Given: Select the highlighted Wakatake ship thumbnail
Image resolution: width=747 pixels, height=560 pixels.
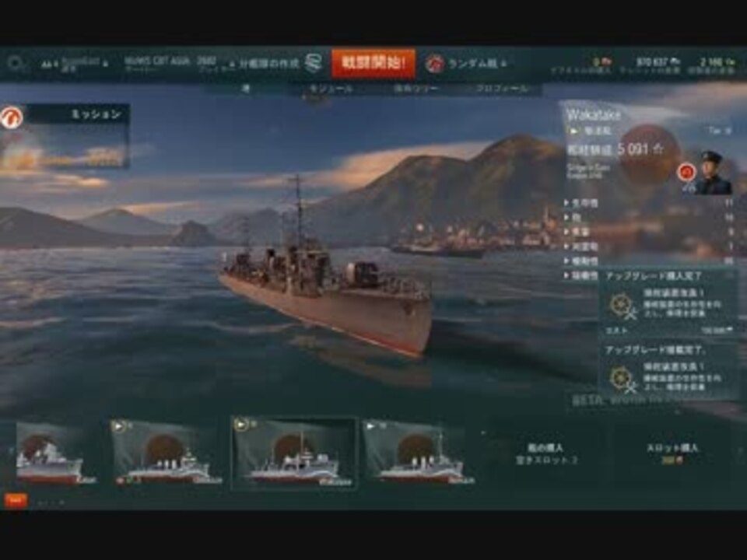Looking at the screenshot, I should tap(294, 453).
